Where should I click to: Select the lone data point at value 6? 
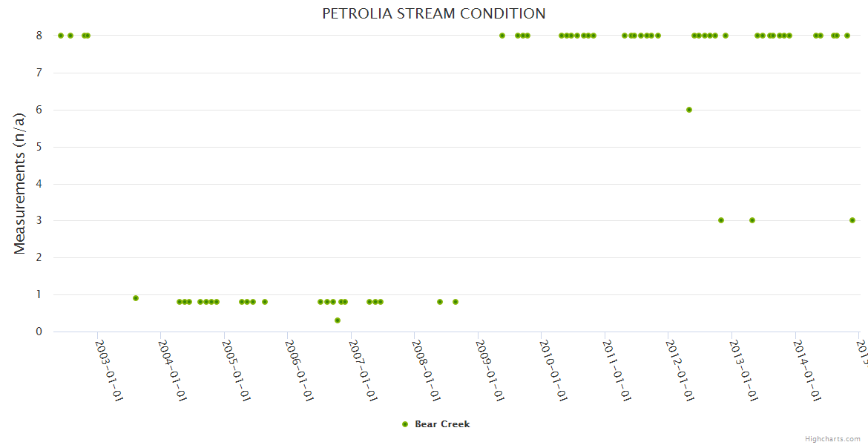pos(689,110)
